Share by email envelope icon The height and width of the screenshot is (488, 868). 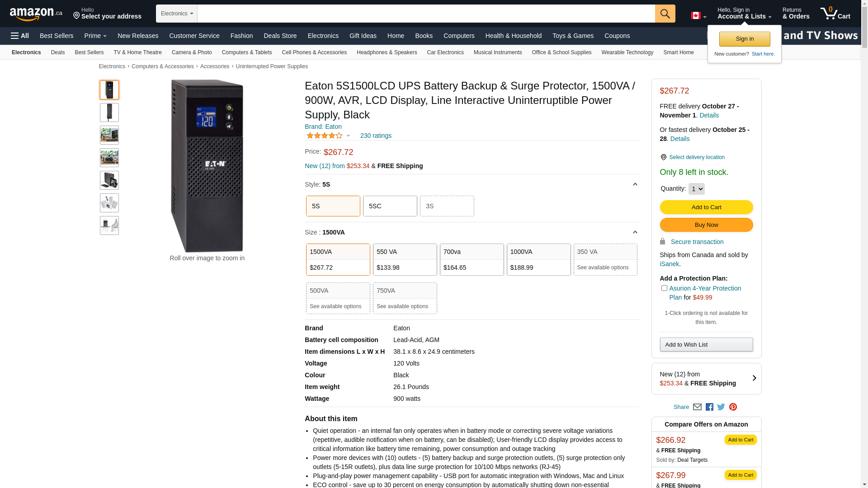click(697, 407)
